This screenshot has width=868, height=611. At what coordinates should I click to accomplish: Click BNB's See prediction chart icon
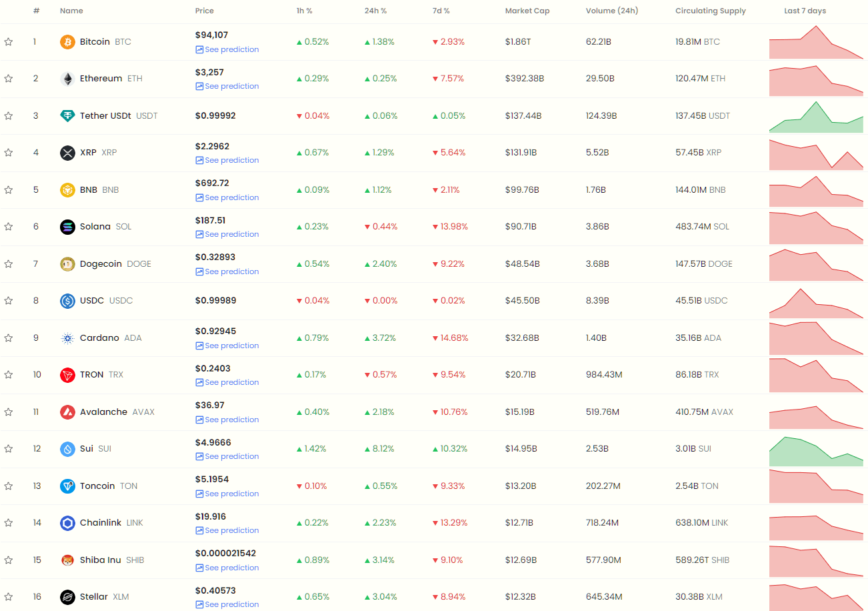pos(199,197)
